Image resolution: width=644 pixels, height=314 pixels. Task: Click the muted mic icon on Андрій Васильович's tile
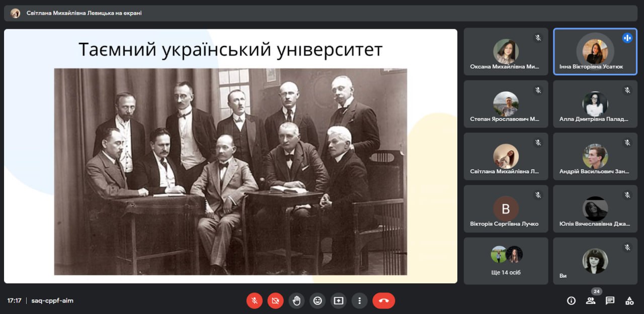point(627,142)
